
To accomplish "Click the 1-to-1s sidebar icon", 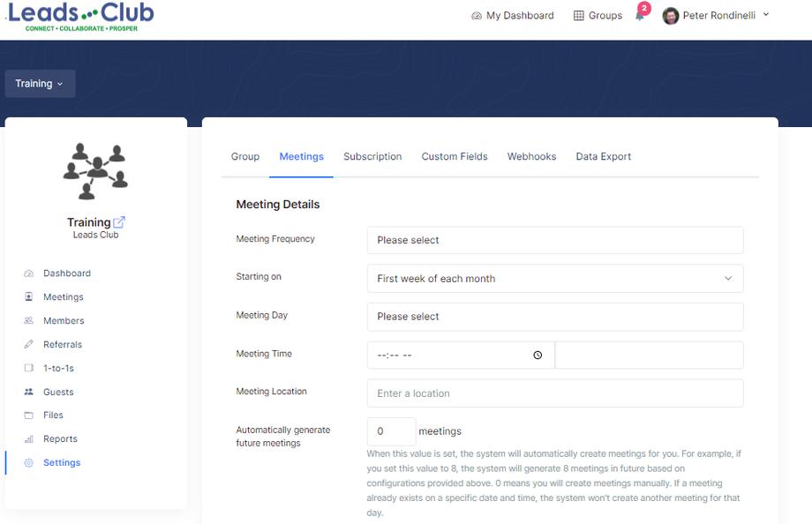I will tap(29, 368).
